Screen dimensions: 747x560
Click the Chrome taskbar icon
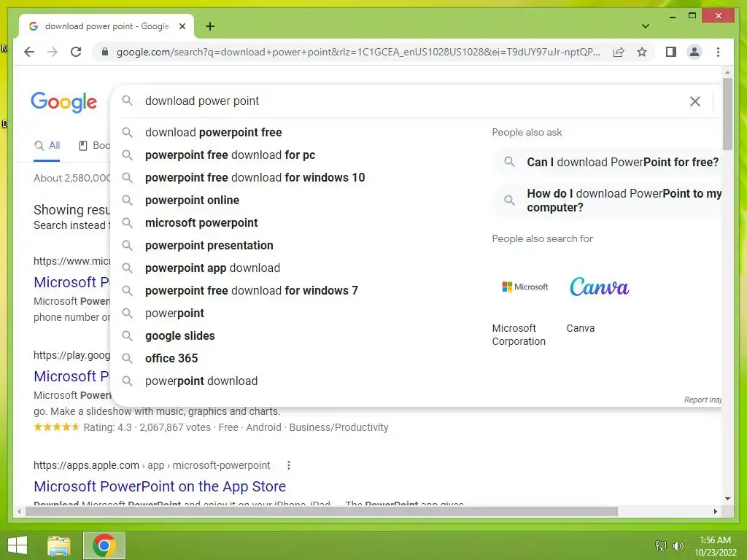(104, 545)
